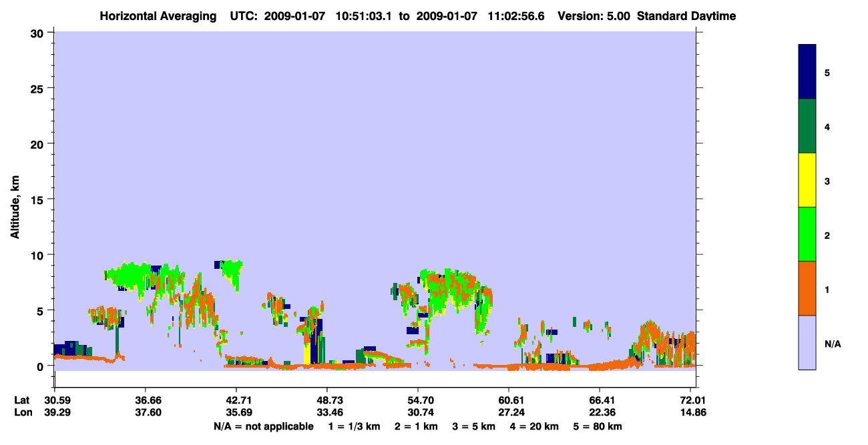Click the number 4 beside the color bar
Image resolution: width=868 pixels, height=445 pixels.
coord(827,126)
